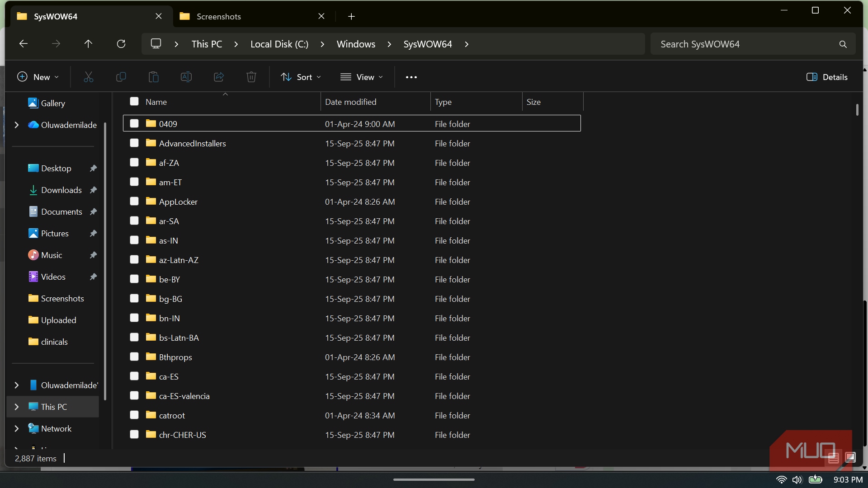Screen dimensions: 868x488
Task: Expand the OneDrive Oluwademilade tree node
Action: (17, 125)
